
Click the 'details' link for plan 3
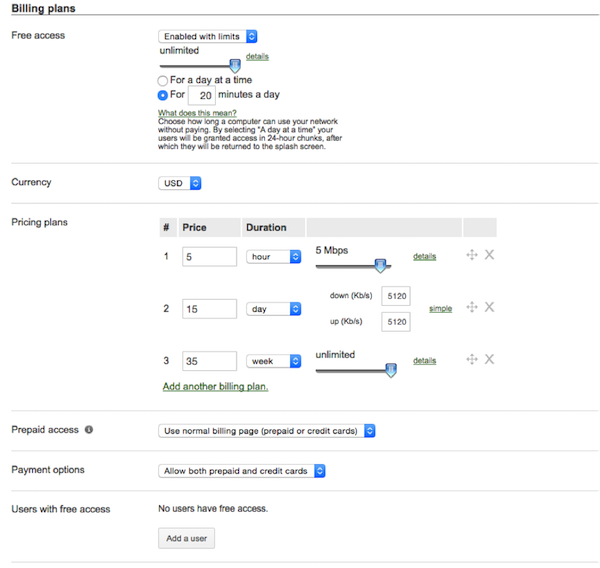(424, 361)
